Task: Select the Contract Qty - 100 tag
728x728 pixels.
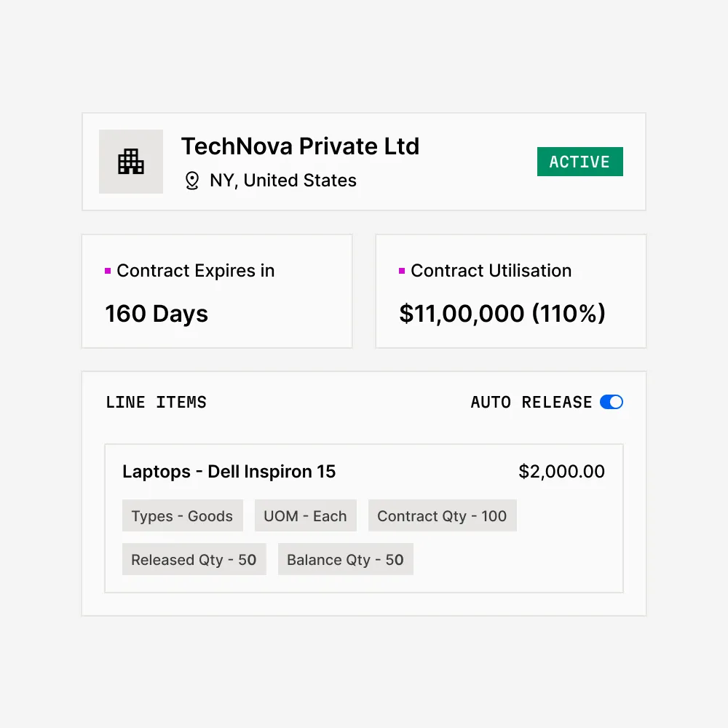Action: click(x=442, y=516)
